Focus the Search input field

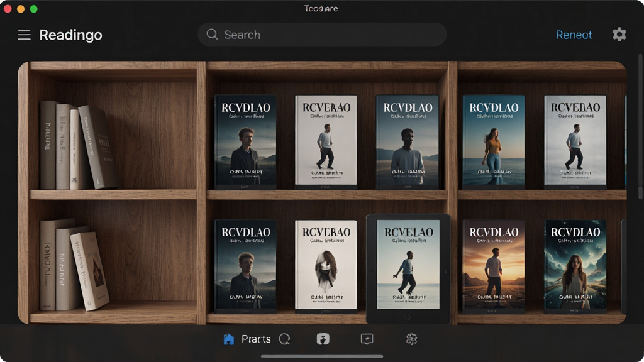point(322,35)
